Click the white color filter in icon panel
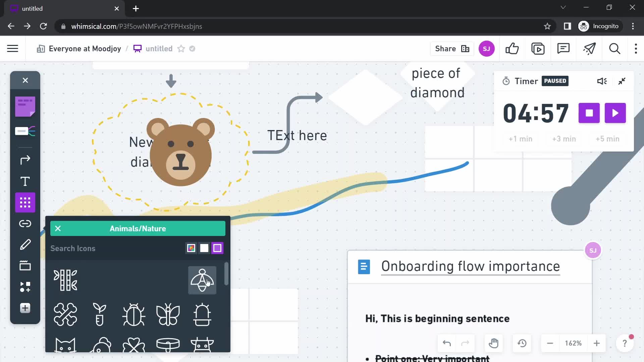 tap(204, 248)
